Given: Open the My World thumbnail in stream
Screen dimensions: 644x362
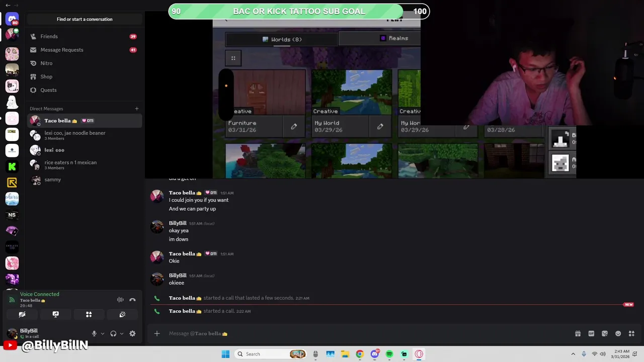Looking at the screenshot, I should click(x=352, y=93).
